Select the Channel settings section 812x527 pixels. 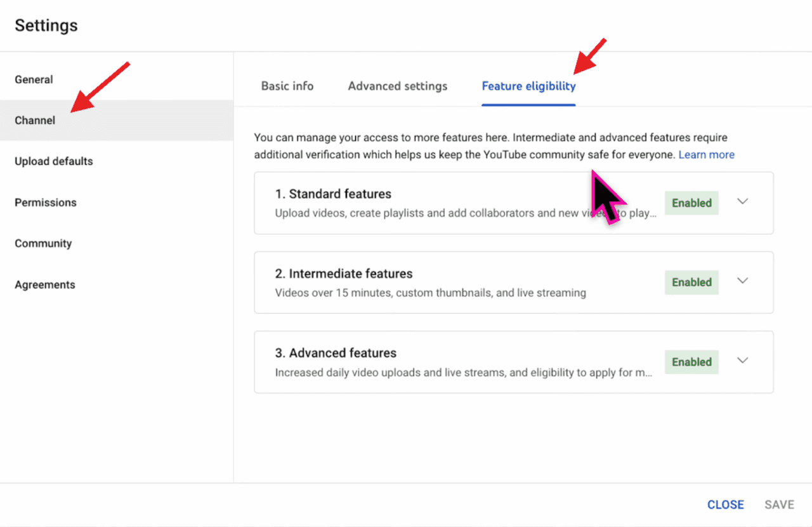tap(34, 120)
